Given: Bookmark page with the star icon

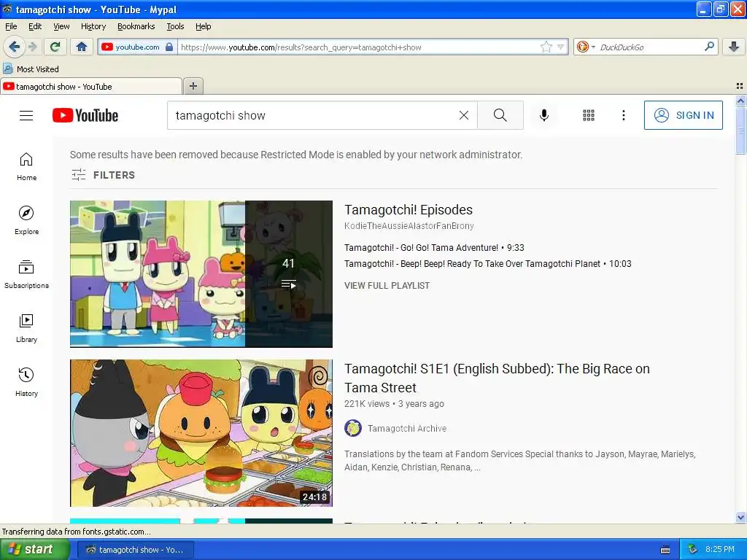Looking at the screenshot, I should tap(546, 47).
